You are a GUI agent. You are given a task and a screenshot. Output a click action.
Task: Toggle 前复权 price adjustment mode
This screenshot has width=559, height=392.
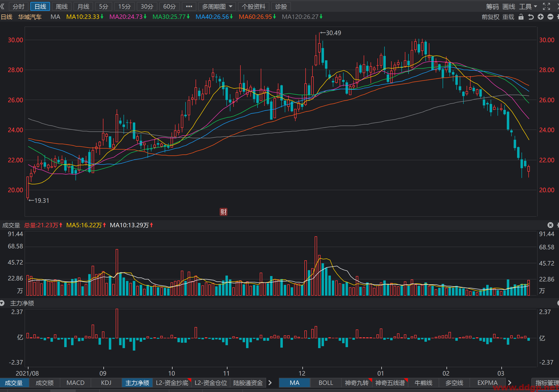(x=490, y=17)
